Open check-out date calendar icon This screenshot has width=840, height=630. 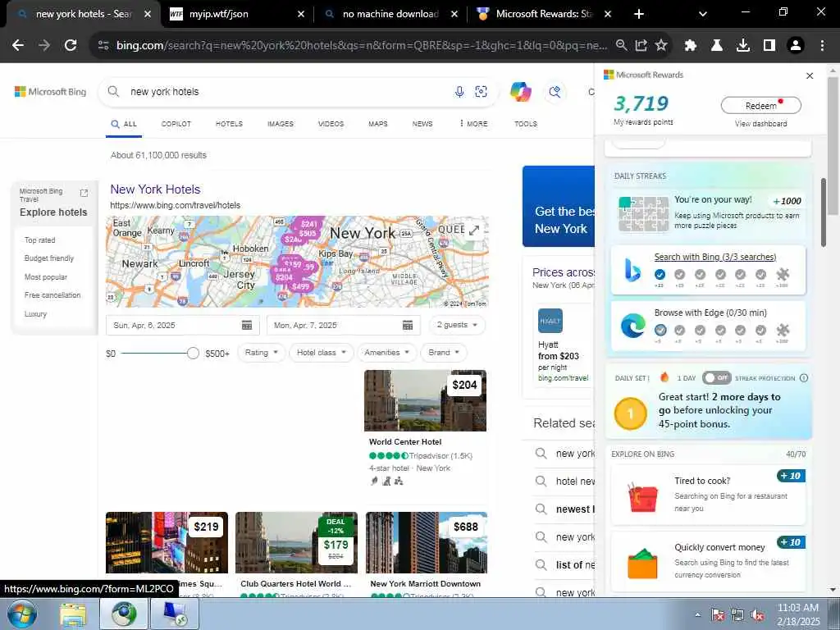point(408,325)
